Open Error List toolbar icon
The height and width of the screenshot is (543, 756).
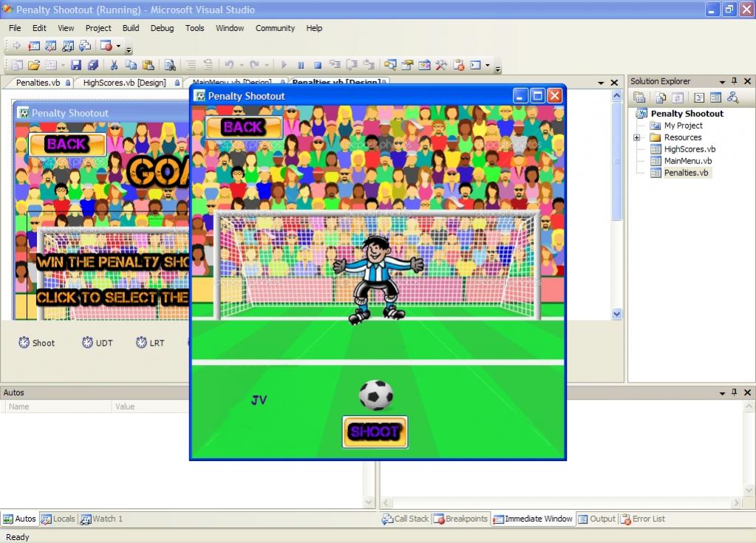click(x=458, y=65)
